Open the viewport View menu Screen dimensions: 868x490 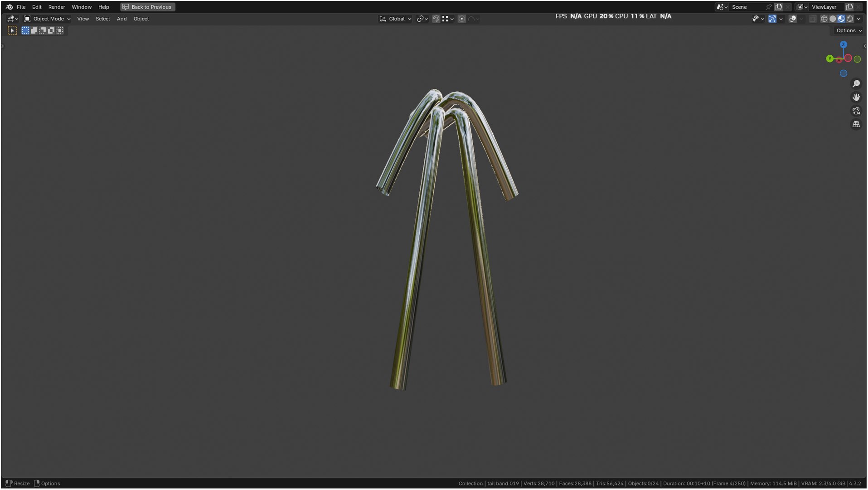[x=83, y=19]
